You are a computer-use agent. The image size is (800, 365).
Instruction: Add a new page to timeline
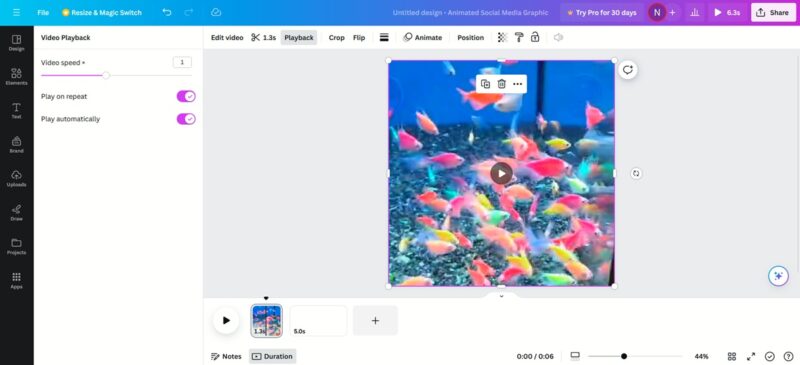[375, 321]
